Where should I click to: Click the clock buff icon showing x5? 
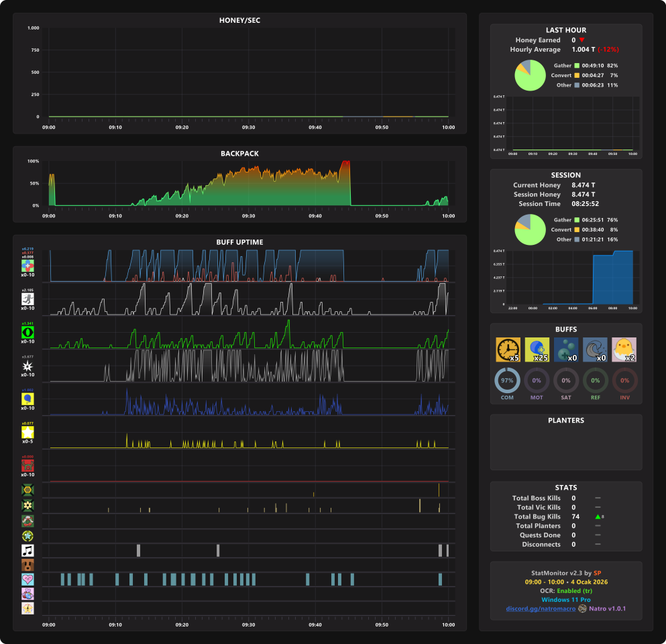(x=508, y=350)
